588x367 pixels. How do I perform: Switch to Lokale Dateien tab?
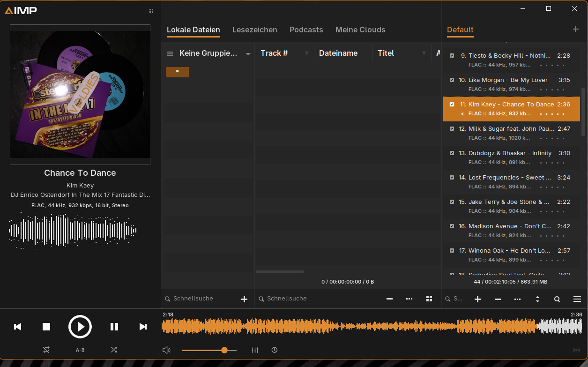tap(194, 30)
